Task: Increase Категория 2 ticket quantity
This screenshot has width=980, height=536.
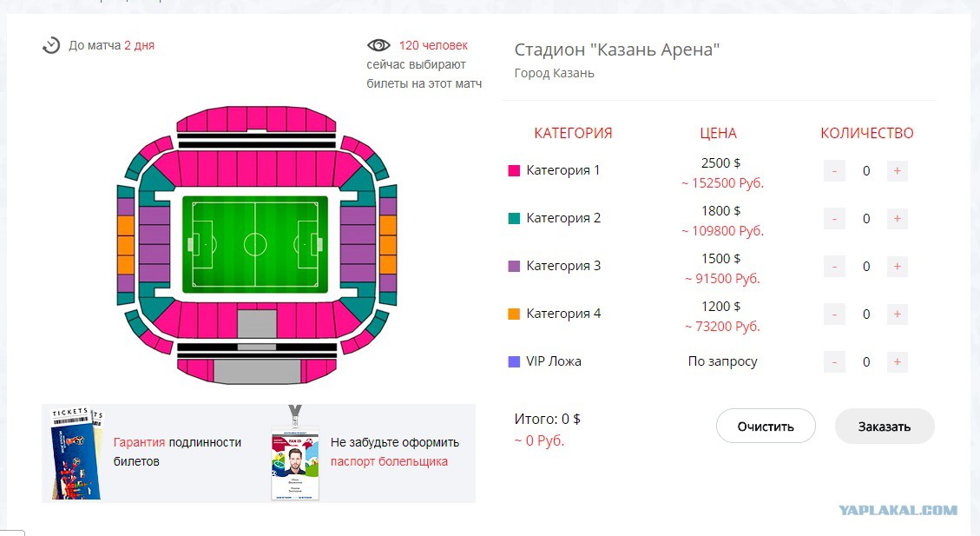Action: (x=897, y=218)
